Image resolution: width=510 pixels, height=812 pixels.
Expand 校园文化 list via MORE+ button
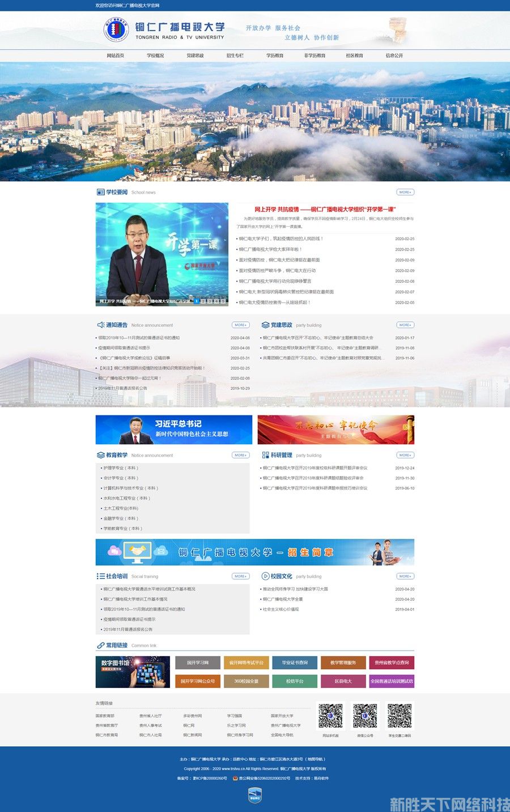tap(405, 576)
